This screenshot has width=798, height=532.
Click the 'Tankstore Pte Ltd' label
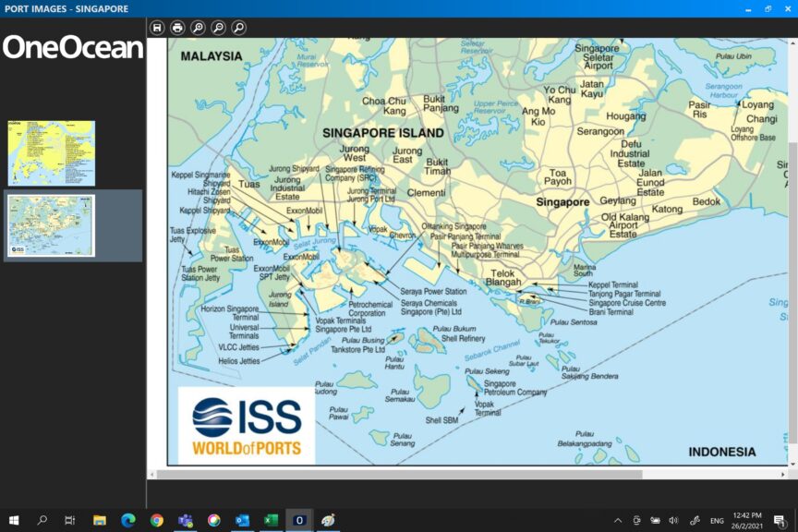click(x=357, y=350)
